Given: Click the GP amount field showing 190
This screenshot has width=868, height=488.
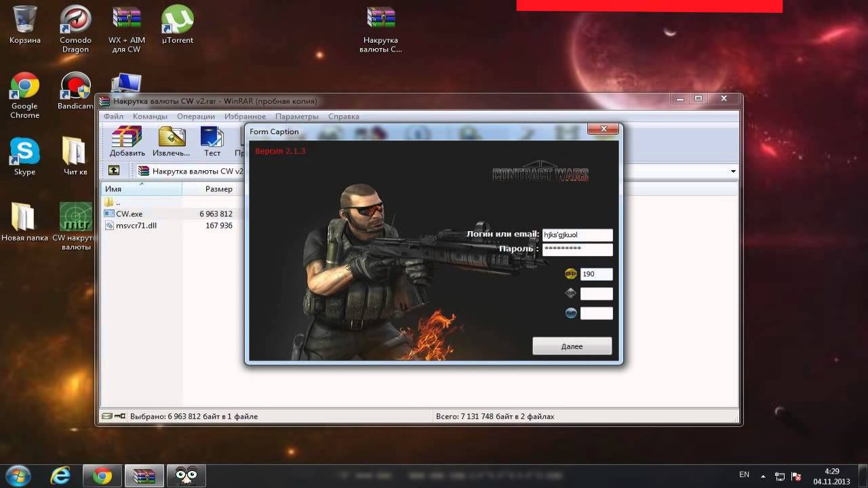Looking at the screenshot, I should pos(596,274).
